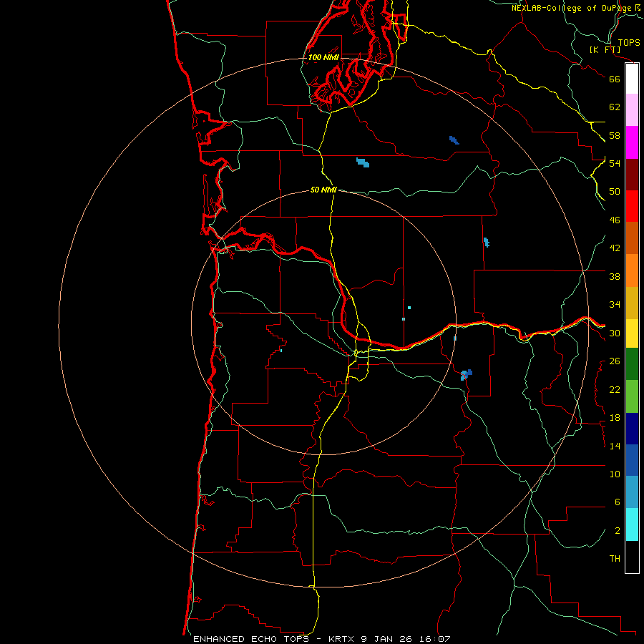Click the '18' legend value label
The width and height of the screenshot is (644, 644).
615,418
